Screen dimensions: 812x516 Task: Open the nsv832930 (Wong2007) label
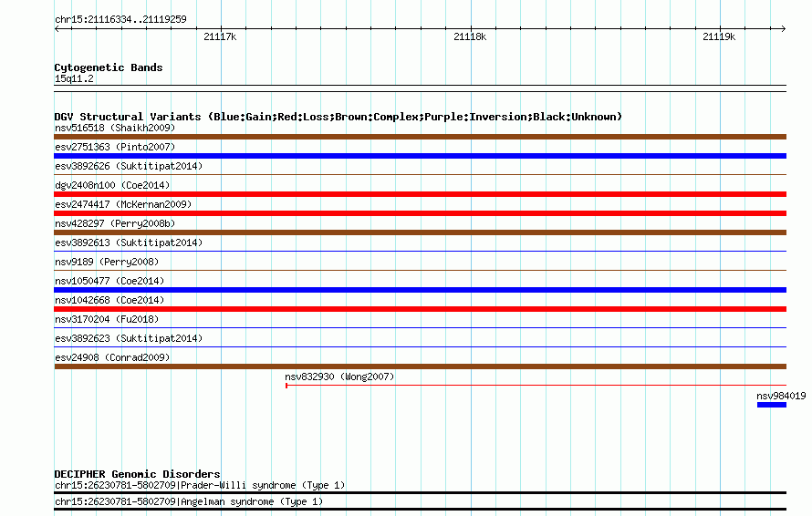(x=339, y=377)
